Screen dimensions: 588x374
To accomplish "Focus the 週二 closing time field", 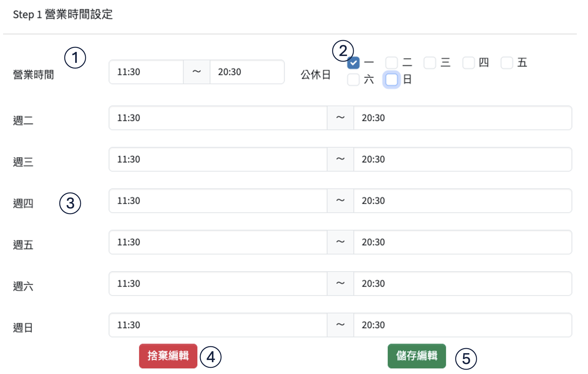I will tap(462, 118).
